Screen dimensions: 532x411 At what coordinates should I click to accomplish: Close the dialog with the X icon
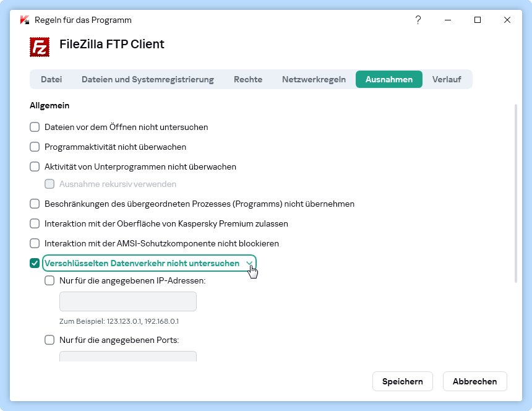(x=507, y=20)
